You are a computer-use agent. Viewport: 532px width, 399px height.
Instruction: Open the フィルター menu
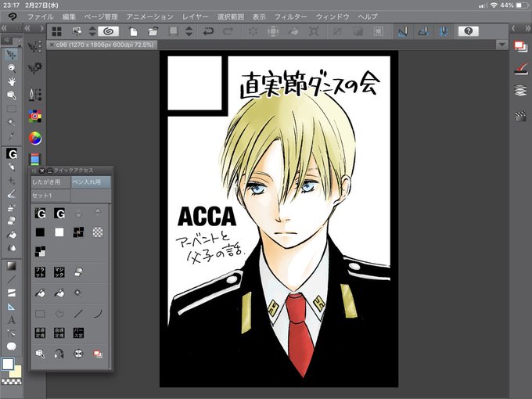click(290, 16)
